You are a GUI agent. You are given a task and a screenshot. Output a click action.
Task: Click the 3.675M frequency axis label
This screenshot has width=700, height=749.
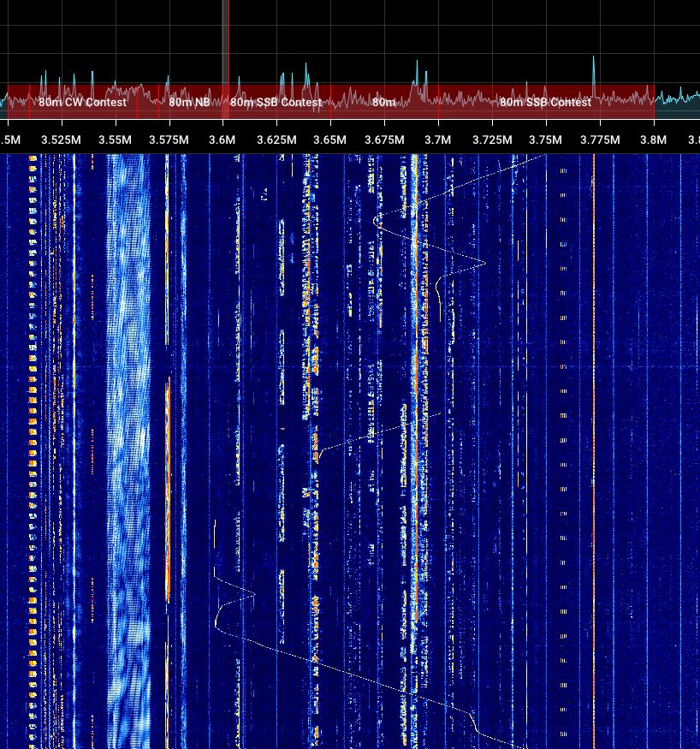[384, 140]
